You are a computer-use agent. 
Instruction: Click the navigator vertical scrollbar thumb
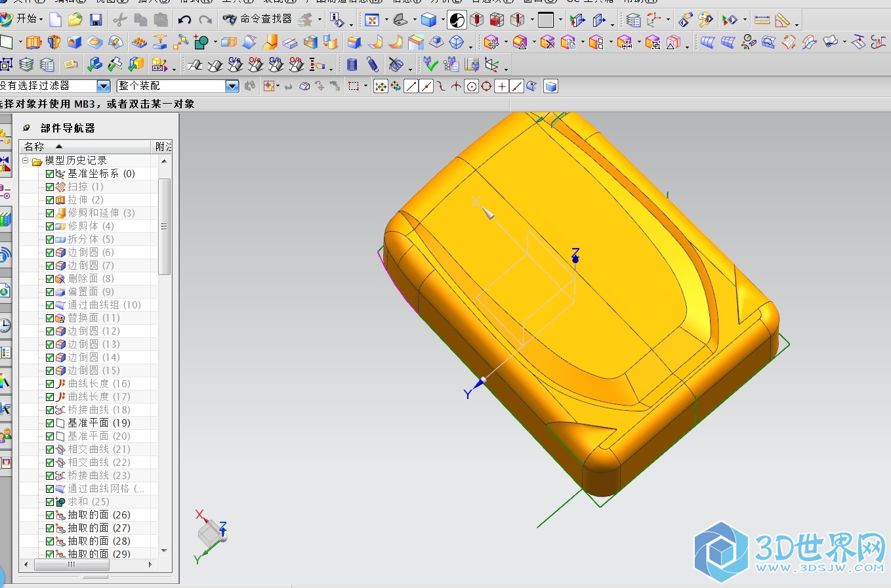pyautogui.click(x=164, y=226)
